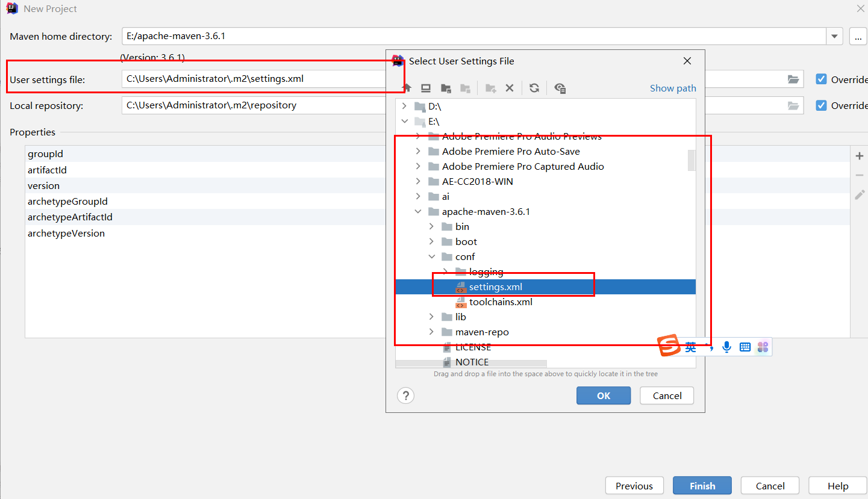Cancel the New Project wizard

tap(770, 486)
